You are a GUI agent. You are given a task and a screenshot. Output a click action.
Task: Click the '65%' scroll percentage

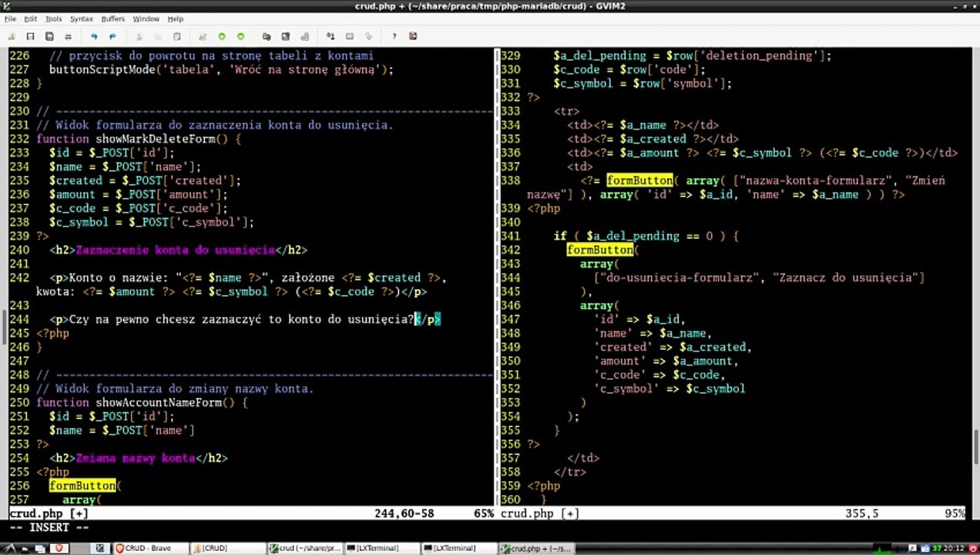click(484, 513)
